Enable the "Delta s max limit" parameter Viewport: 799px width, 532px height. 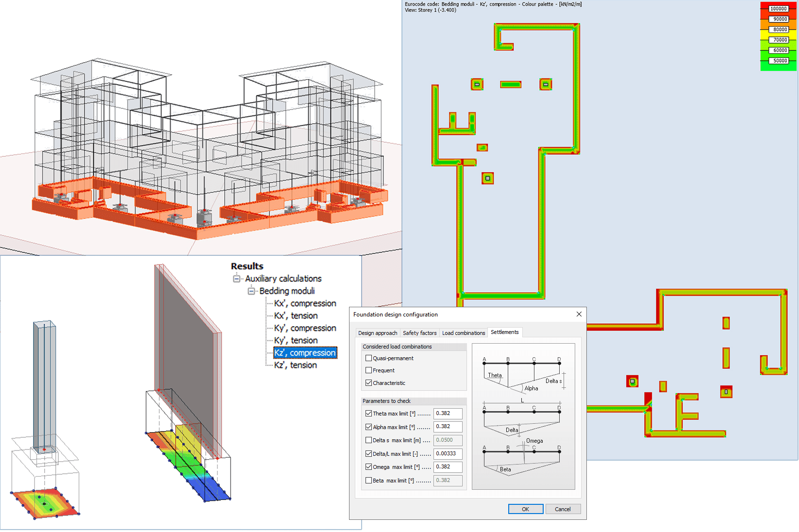point(369,440)
